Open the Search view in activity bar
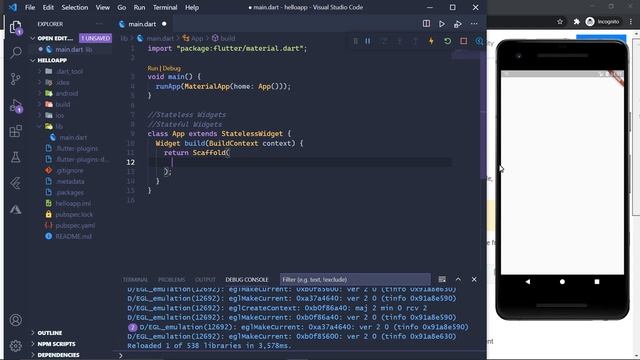640x360 pixels. (x=16, y=53)
